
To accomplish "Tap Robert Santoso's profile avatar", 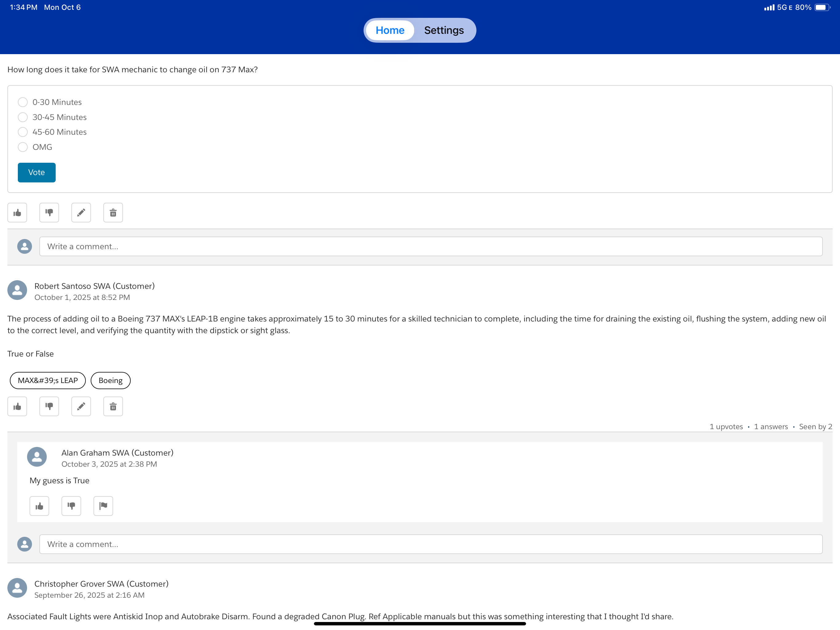I will pos(17,290).
